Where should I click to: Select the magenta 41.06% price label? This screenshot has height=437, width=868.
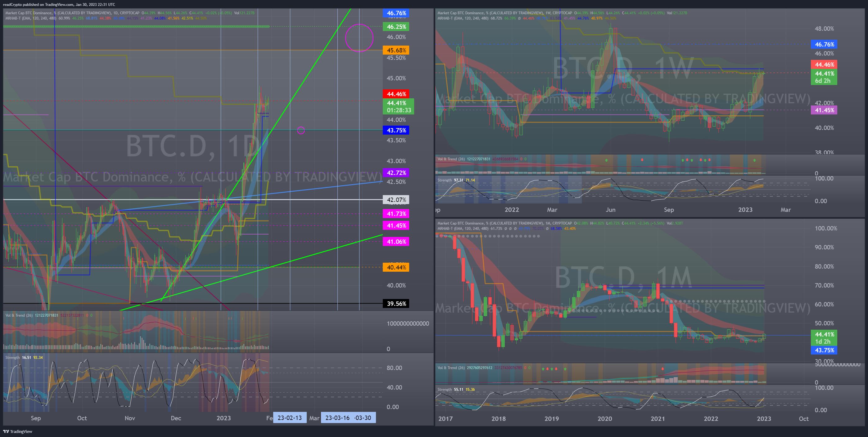(396, 242)
